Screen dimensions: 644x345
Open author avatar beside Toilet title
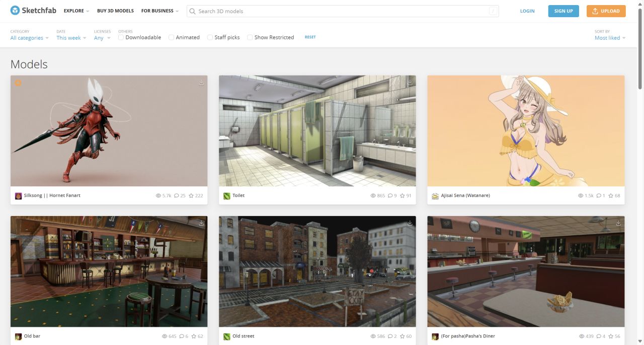pos(227,196)
